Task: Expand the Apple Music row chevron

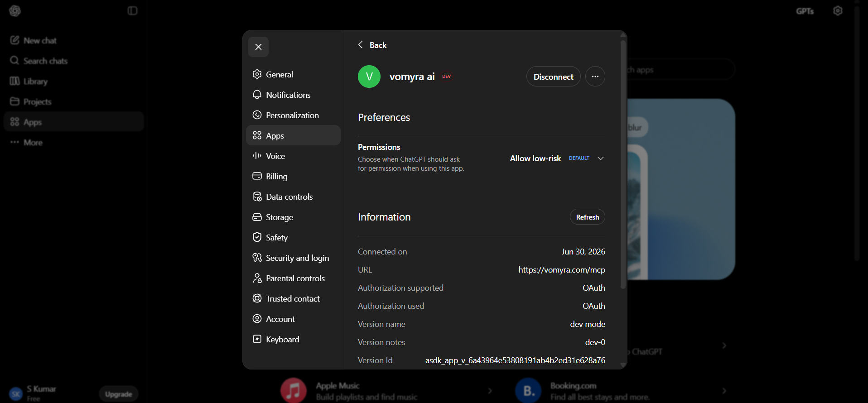Action: click(x=490, y=390)
